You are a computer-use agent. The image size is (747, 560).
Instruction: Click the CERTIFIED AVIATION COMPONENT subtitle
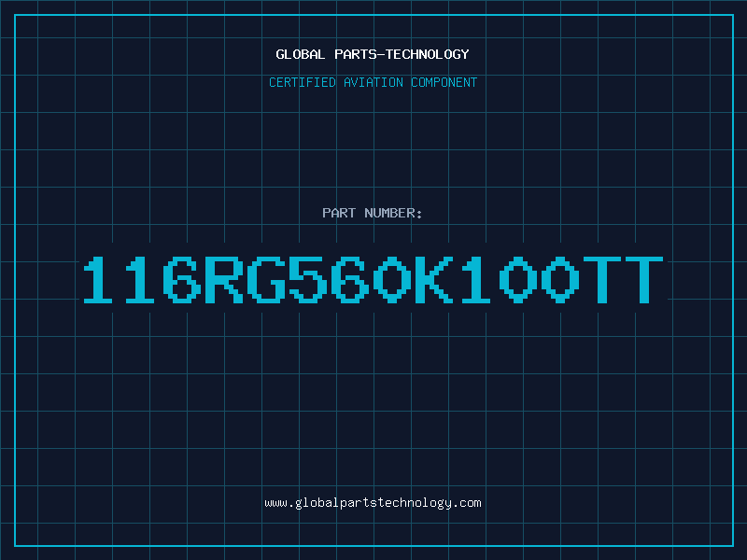(x=373, y=82)
